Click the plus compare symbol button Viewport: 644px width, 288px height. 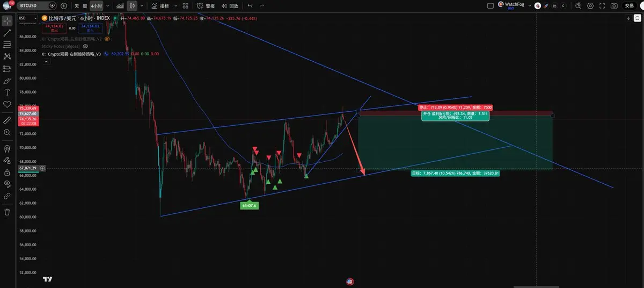pyautogui.click(x=64, y=5)
